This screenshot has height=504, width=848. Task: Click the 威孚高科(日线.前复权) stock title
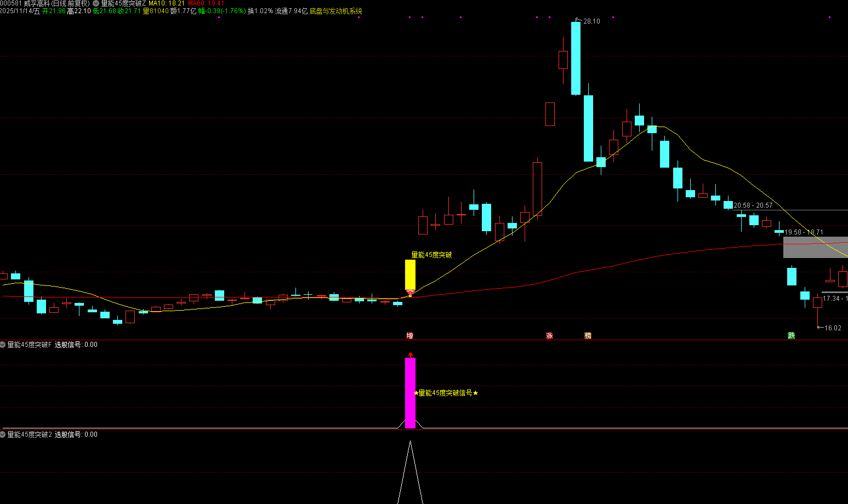56,3
